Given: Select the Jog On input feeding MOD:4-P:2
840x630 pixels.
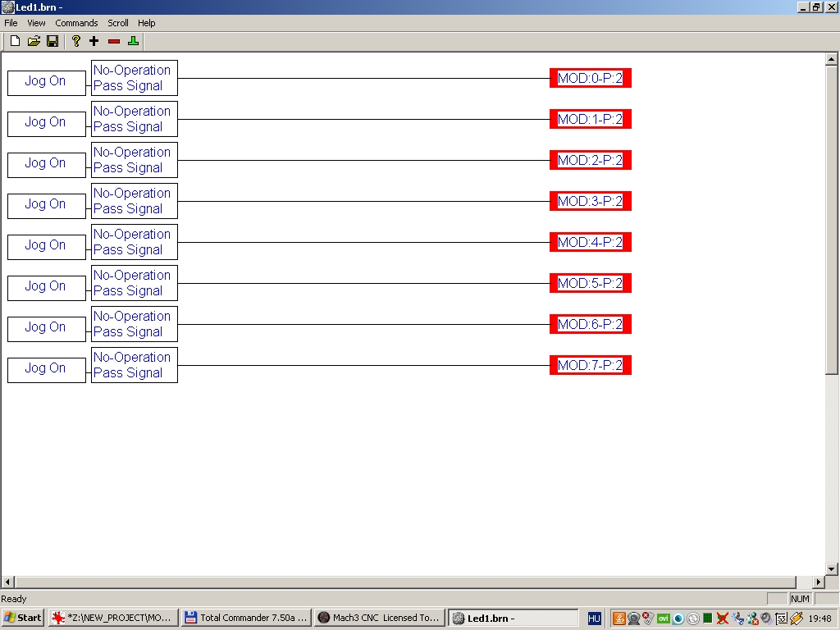Looking at the screenshot, I should coord(47,247).
